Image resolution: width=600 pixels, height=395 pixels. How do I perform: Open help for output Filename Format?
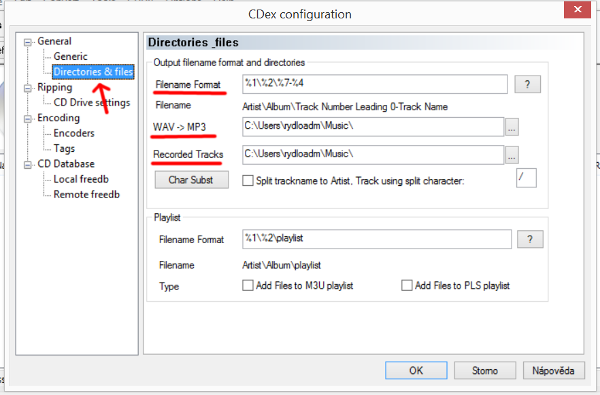pos(527,84)
